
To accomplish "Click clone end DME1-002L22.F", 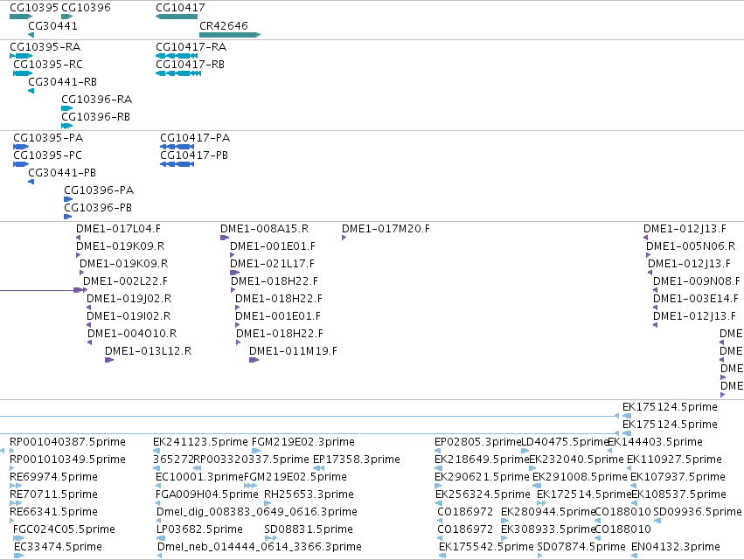I will tap(126, 281).
